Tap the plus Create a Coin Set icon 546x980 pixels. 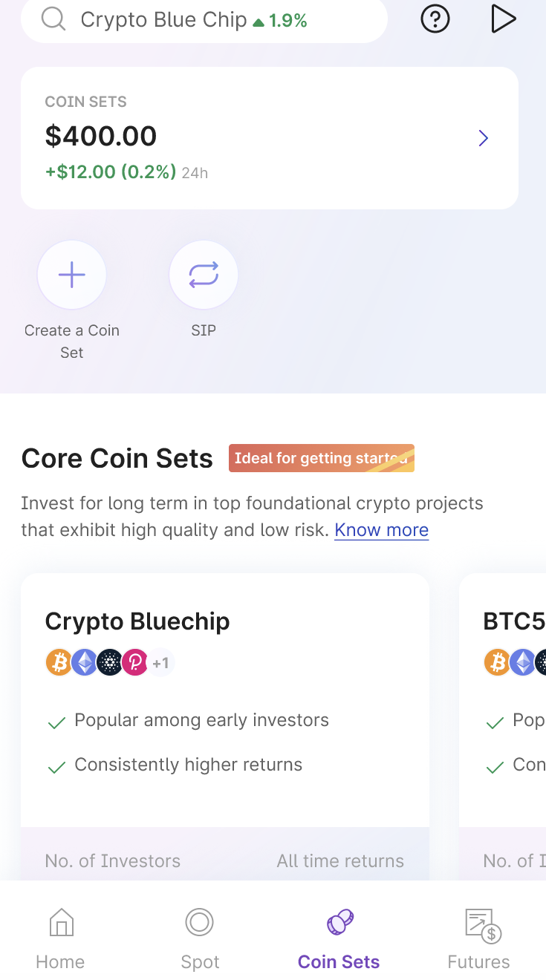(x=72, y=275)
